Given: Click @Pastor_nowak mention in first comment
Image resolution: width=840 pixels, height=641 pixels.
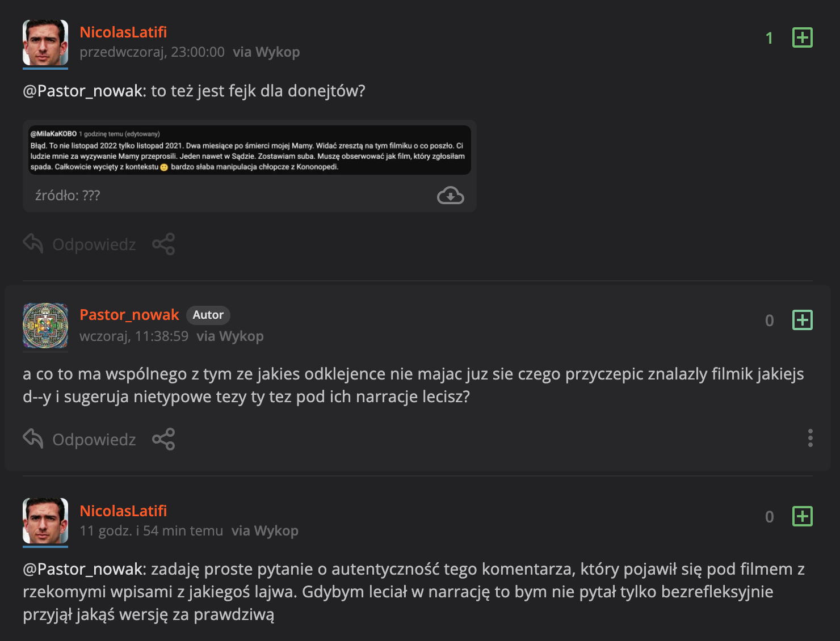Looking at the screenshot, I should 84,91.
